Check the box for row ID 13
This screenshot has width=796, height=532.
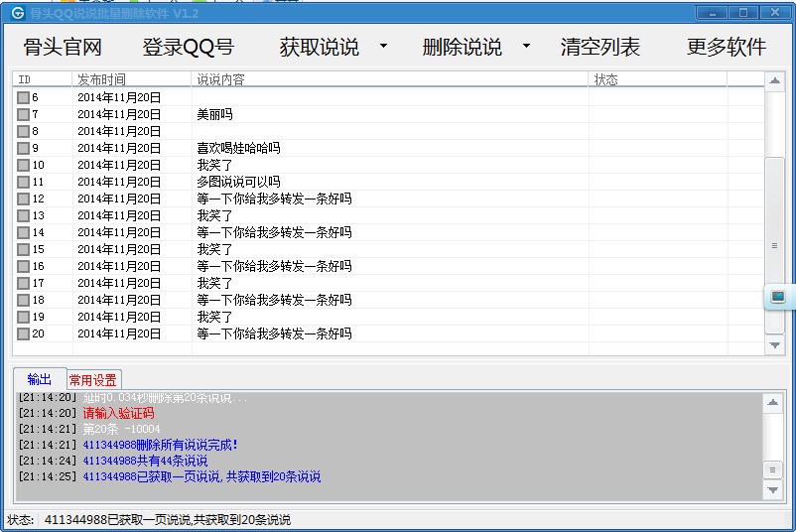[x=24, y=215]
